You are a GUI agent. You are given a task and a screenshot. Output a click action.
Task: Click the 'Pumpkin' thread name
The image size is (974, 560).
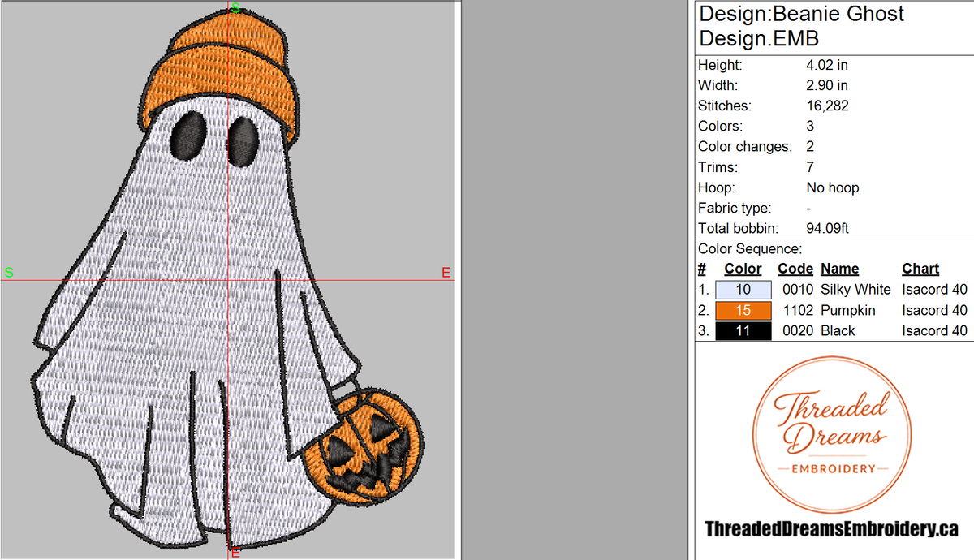coord(847,310)
